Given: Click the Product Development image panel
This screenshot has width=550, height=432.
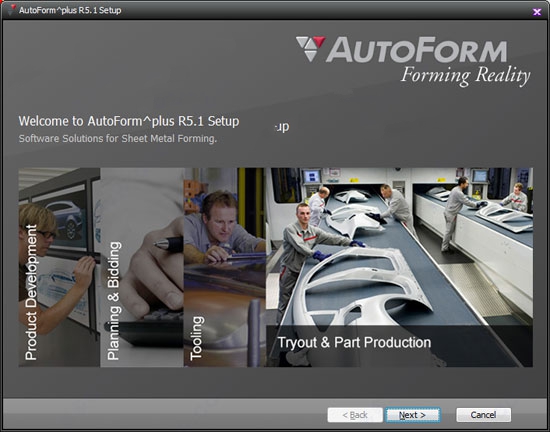Looking at the screenshot, I should click(x=59, y=267).
